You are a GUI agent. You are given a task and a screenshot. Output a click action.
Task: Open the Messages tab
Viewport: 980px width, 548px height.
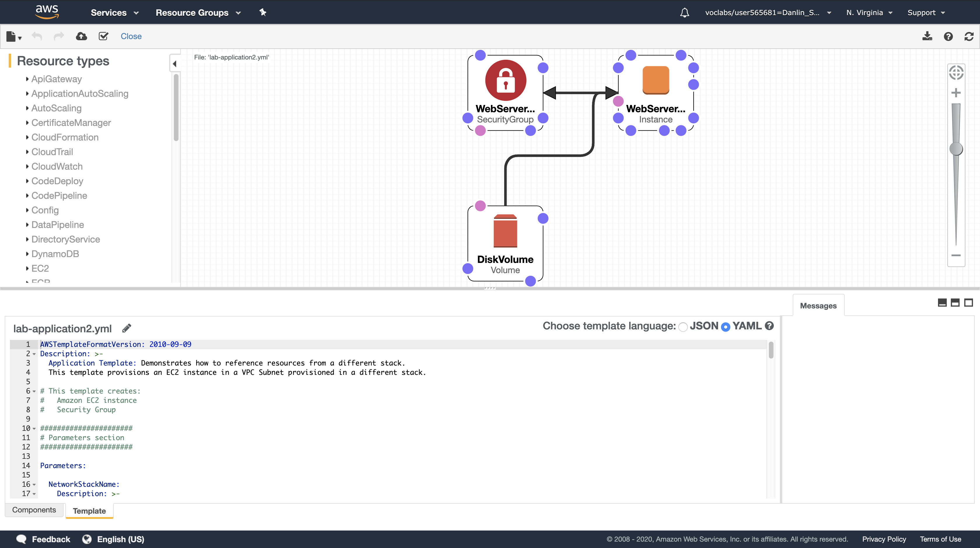[818, 306]
